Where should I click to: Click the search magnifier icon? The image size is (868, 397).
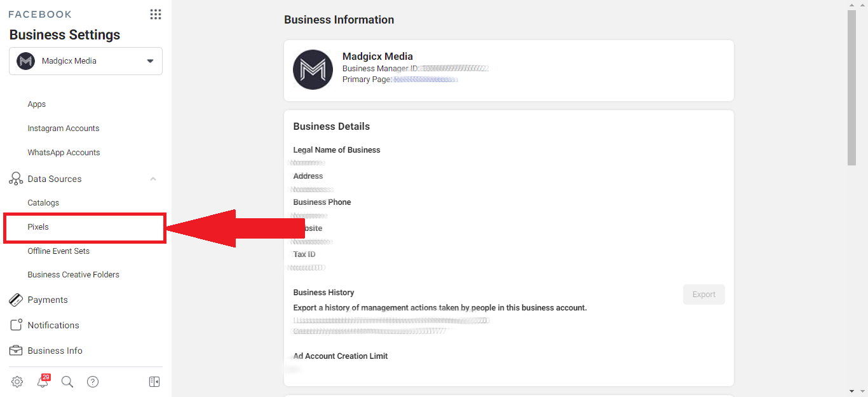pos(67,382)
